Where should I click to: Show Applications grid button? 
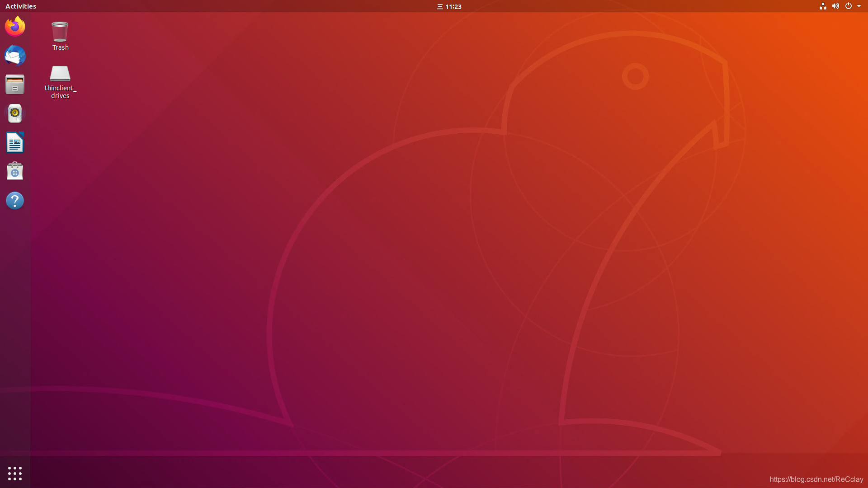(15, 474)
